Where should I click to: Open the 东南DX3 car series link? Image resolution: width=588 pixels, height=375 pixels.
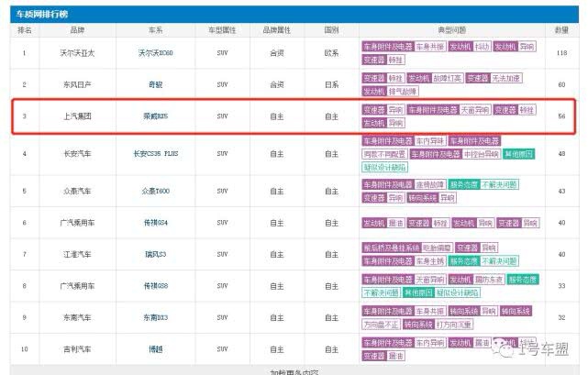pyautogui.click(x=156, y=317)
